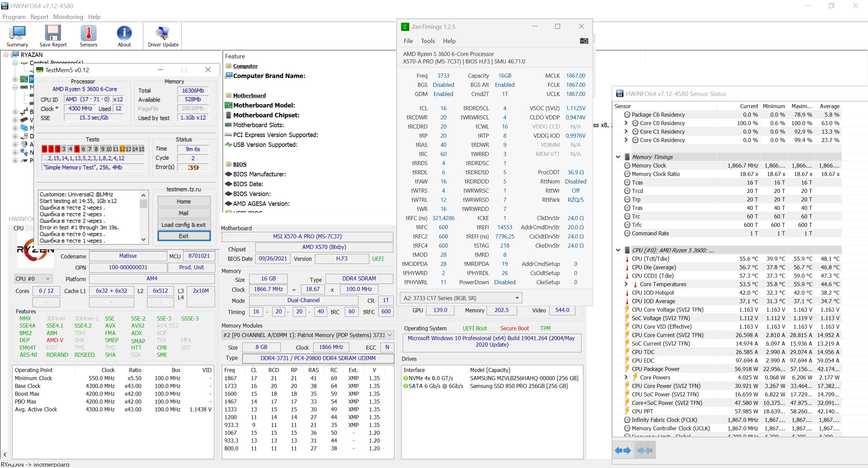Click the ZenTimings screenshot camera icon

coord(584,41)
